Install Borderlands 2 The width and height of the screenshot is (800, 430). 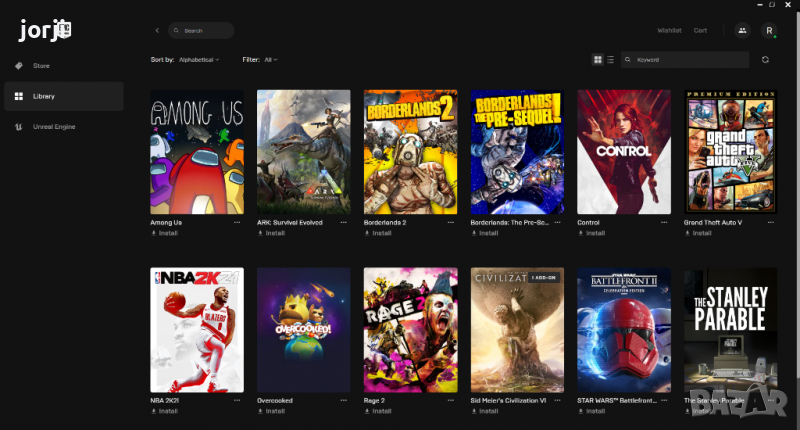(x=378, y=233)
